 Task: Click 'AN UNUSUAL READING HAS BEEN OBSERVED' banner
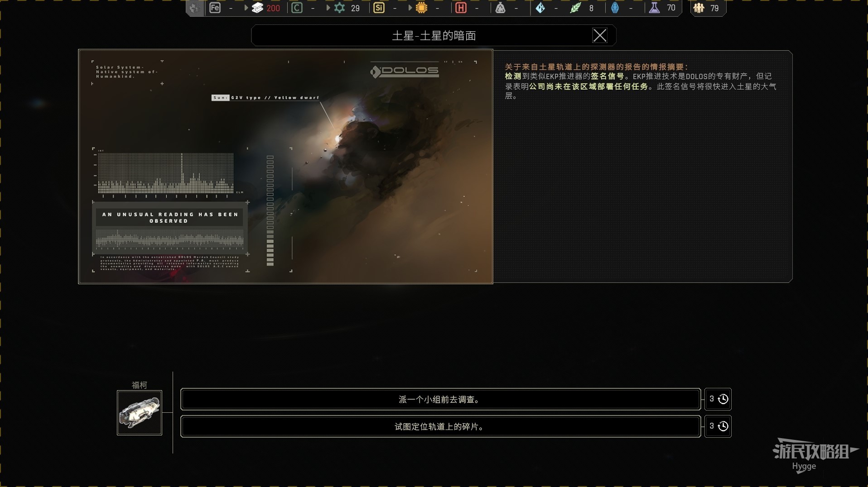click(169, 217)
